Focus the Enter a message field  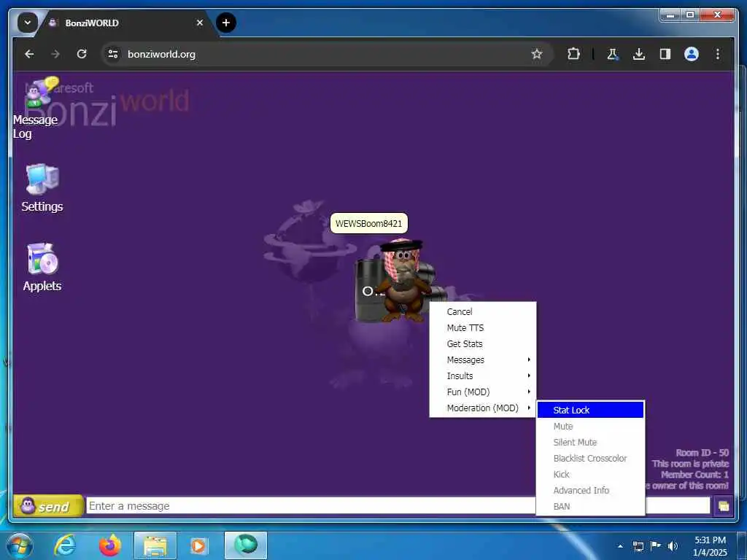coord(311,506)
